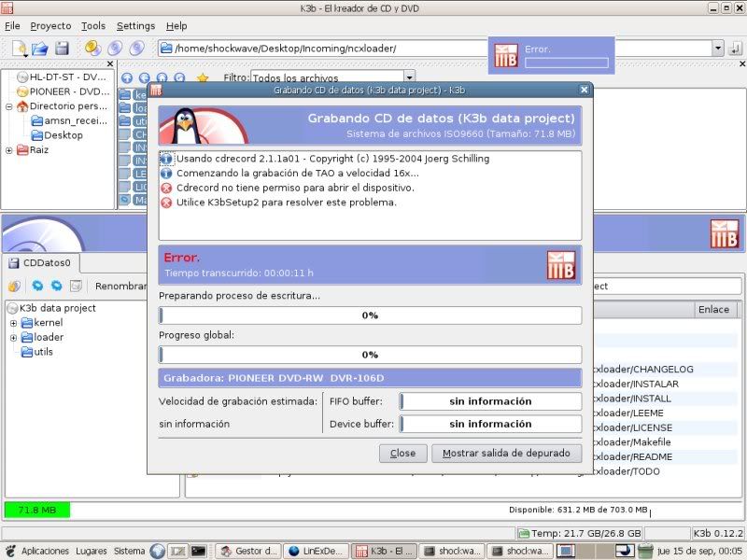The width and height of the screenshot is (747, 560).
Task: Click 'Utilice K3bSetup2 para resolver' error line
Action: (x=279, y=203)
